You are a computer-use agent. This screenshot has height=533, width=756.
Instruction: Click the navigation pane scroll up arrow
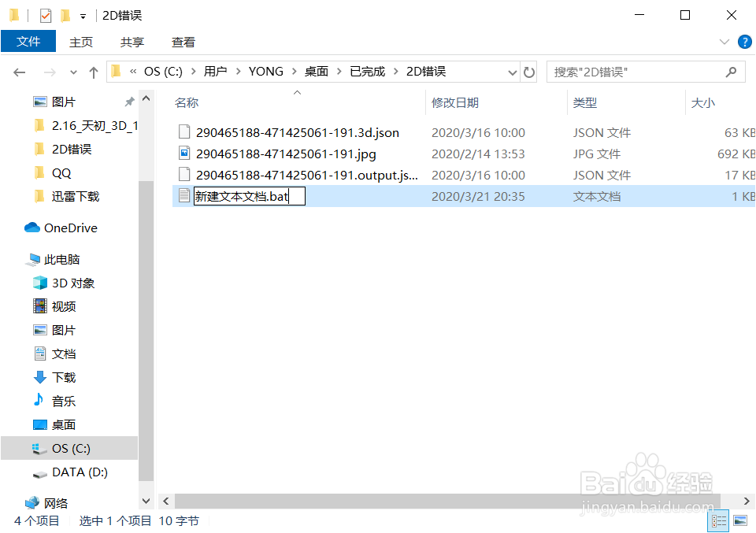point(146,98)
